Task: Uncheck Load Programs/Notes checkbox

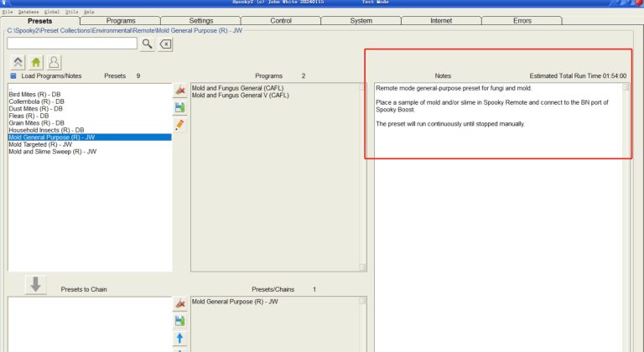Action: pyautogui.click(x=13, y=76)
